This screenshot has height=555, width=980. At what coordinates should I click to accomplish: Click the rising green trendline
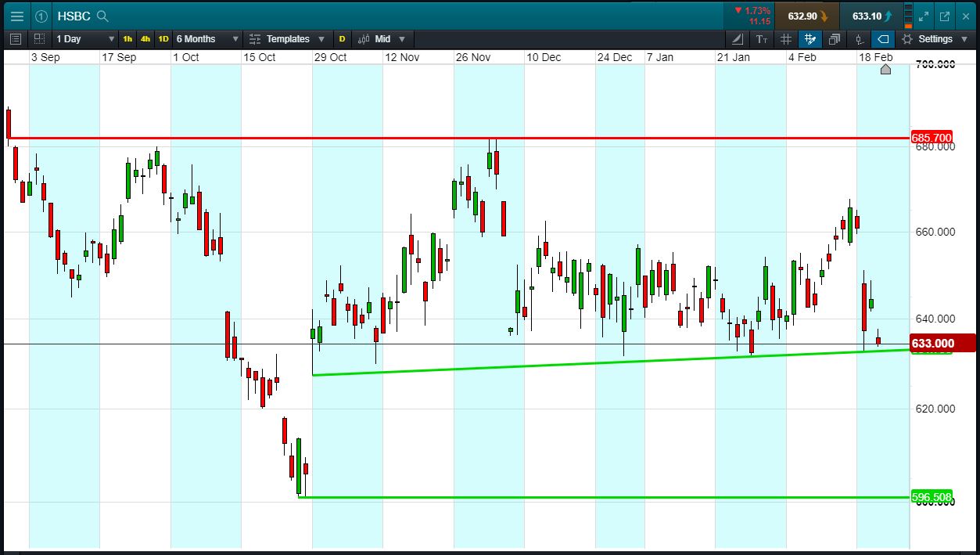[610, 362]
